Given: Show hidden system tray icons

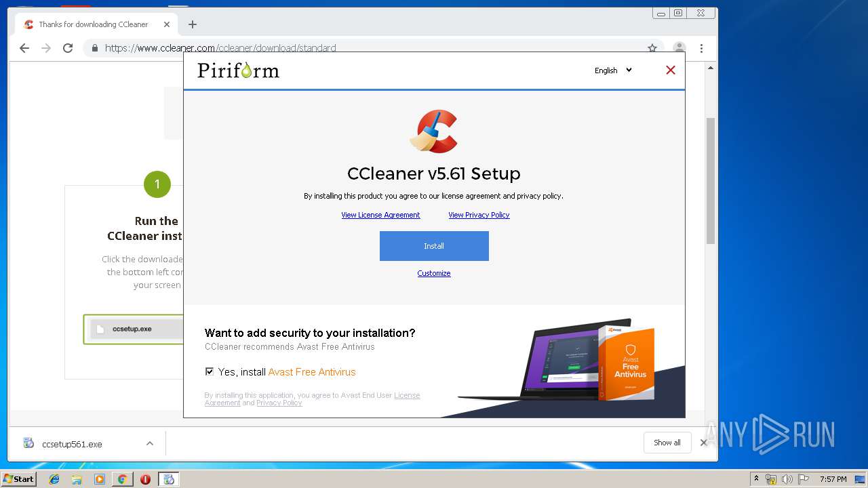Looking at the screenshot, I should pos(757,479).
